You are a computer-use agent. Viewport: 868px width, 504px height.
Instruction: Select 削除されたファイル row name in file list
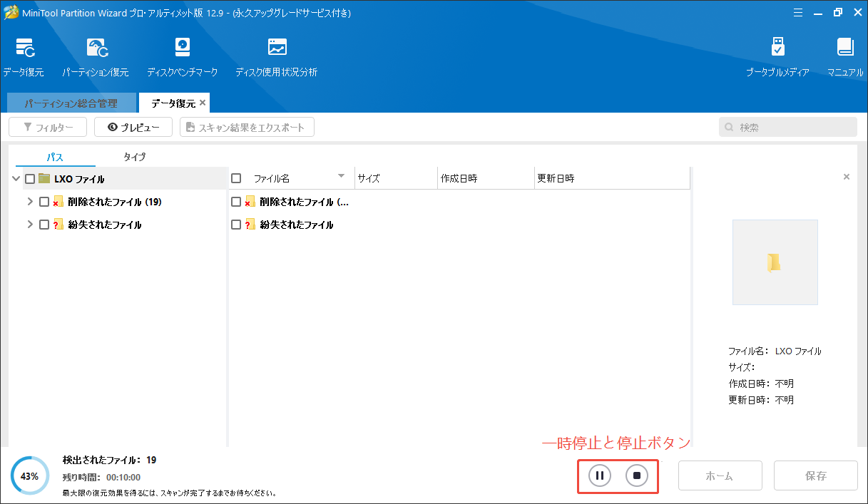pyautogui.click(x=305, y=202)
